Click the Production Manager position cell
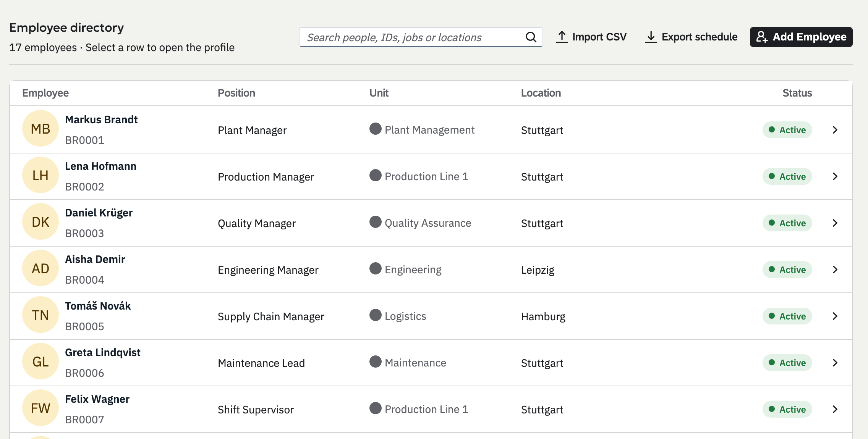Viewport: 868px width, 439px height. [266, 177]
